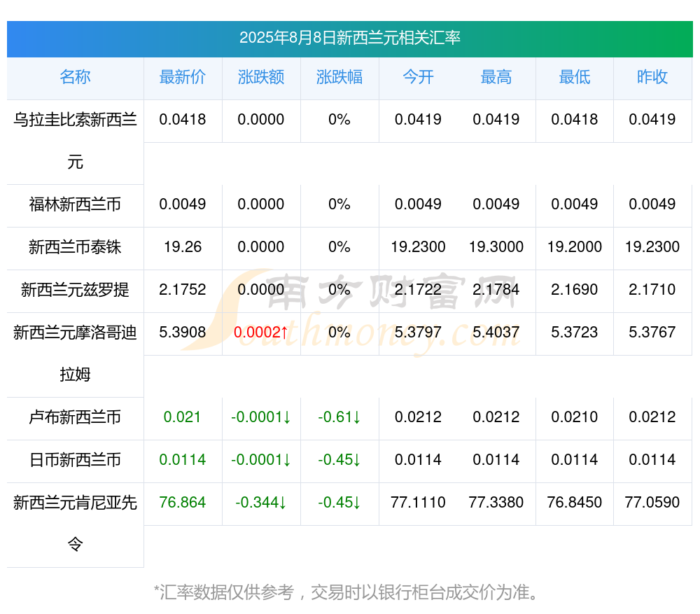700x614 pixels.
Task: Click previous close 2.1710
Action: pyautogui.click(x=652, y=289)
